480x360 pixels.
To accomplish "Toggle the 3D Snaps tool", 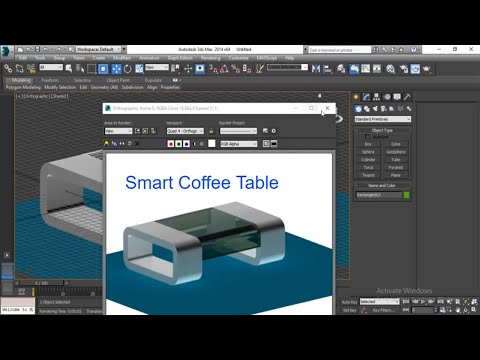I will point(213,69).
